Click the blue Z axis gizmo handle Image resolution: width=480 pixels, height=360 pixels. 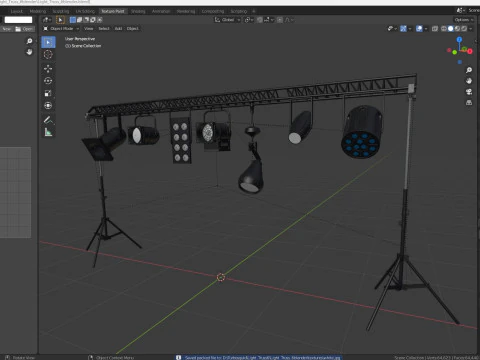[x=459, y=40]
